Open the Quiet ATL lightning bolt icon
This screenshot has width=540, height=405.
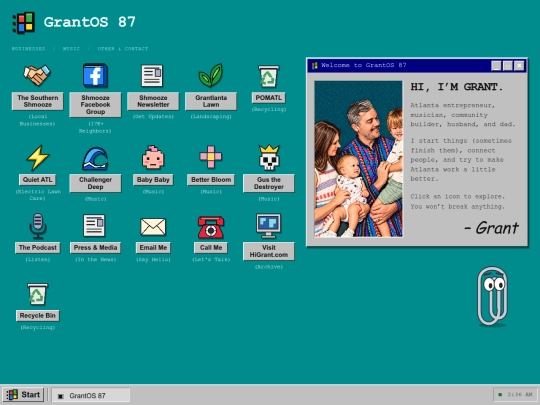[38, 157]
